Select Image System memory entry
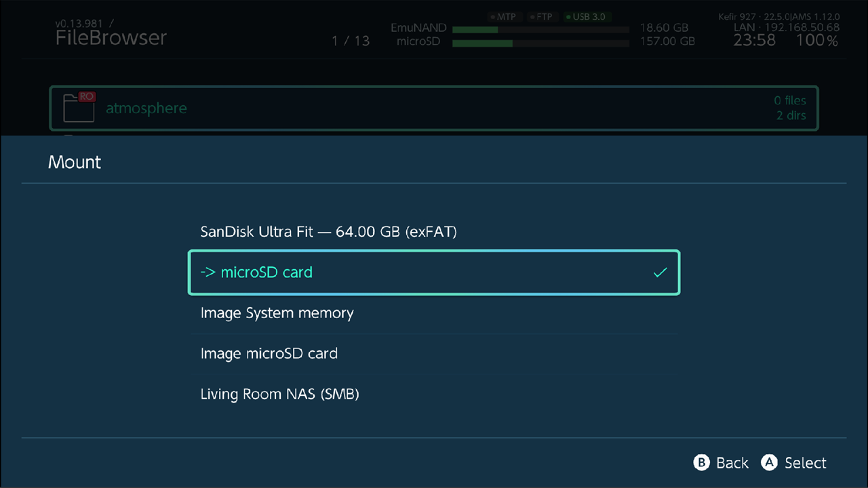Image resolution: width=868 pixels, height=488 pixels. point(434,313)
